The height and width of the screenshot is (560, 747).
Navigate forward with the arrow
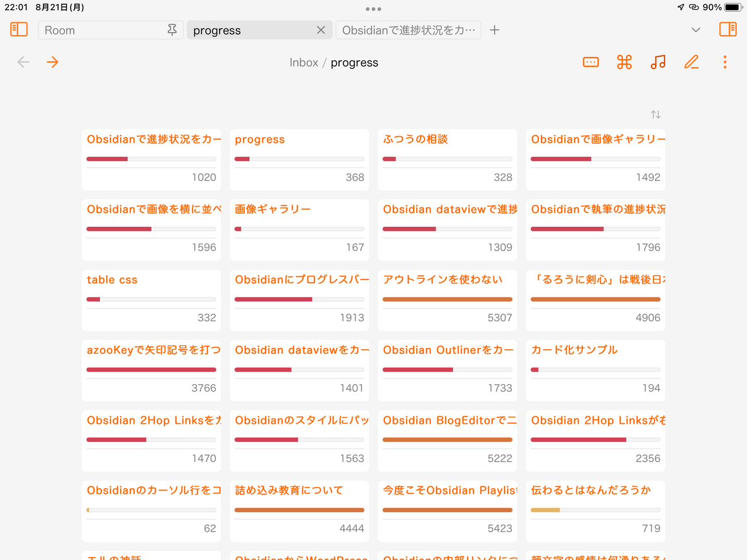pyautogui.click(x=53, y=62)
